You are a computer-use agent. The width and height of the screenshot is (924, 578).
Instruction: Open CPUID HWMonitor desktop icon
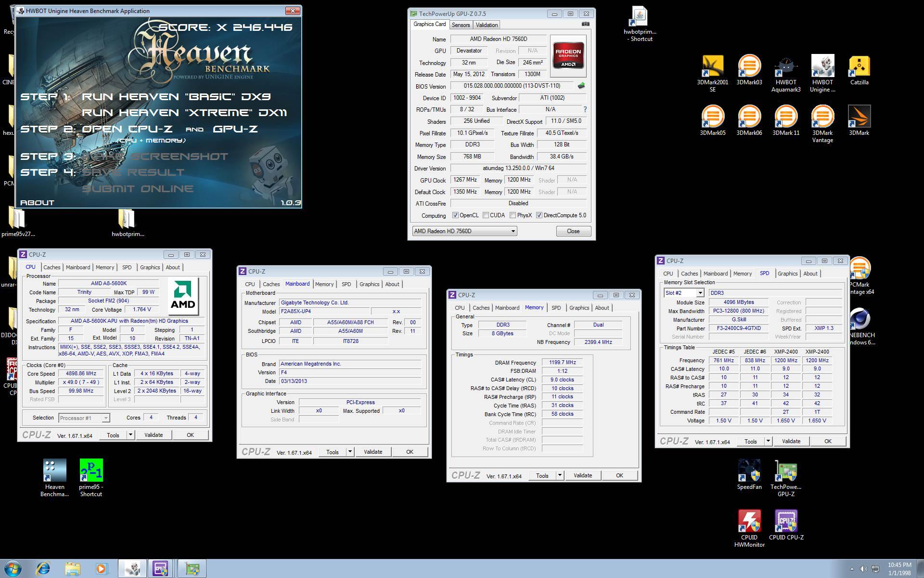tap(749, 528)
